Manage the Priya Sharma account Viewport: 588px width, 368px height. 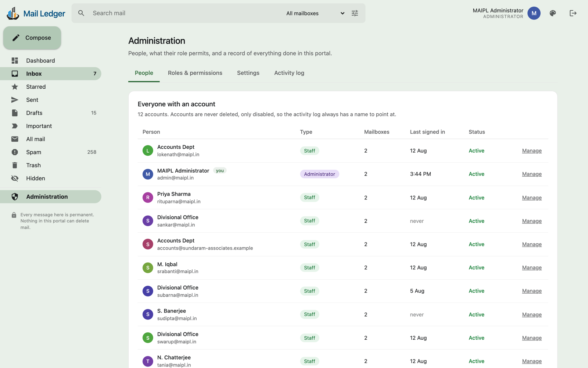[532, 198]
